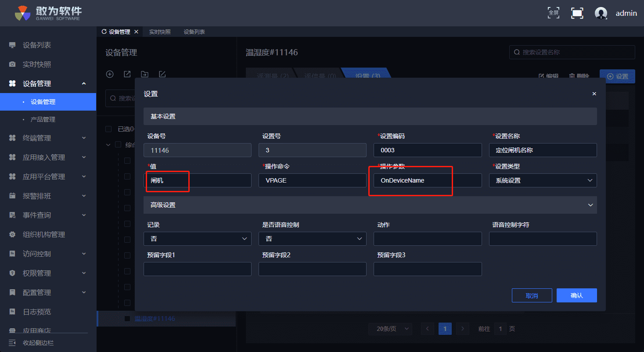Switch to the 实时快照 tab
This screenshot has width=644, height=352.
[160, 32]
